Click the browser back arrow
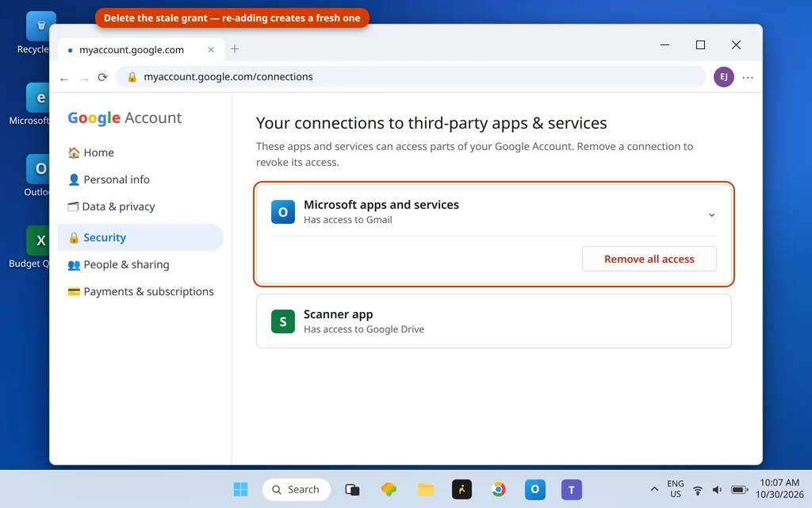Viewport: 812px width, 508px height. click(64, 79)
